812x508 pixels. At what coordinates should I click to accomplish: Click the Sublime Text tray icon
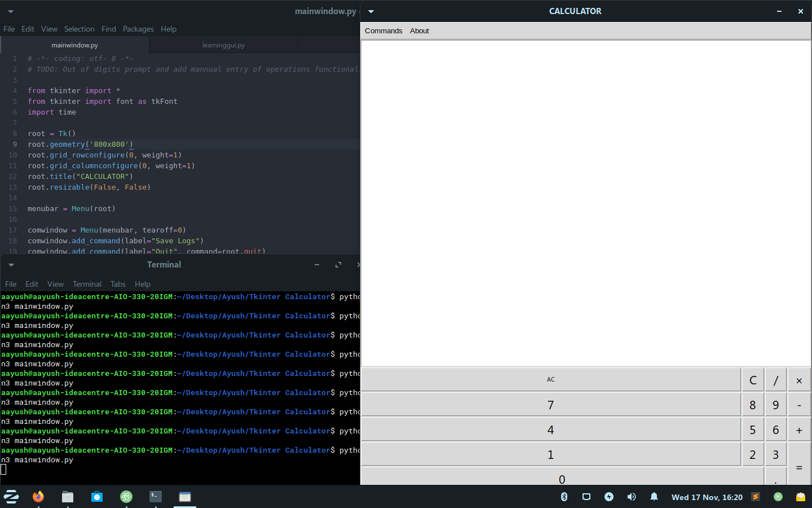click(756, 497)
